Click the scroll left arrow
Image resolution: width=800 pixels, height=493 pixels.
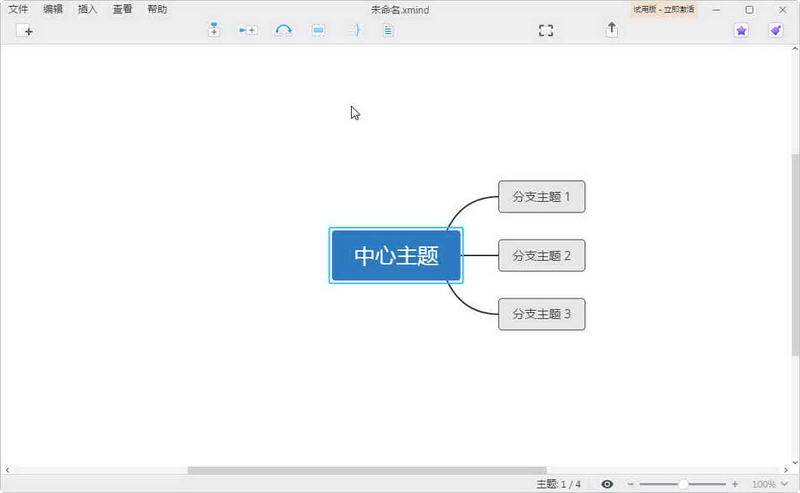point(7,470)
